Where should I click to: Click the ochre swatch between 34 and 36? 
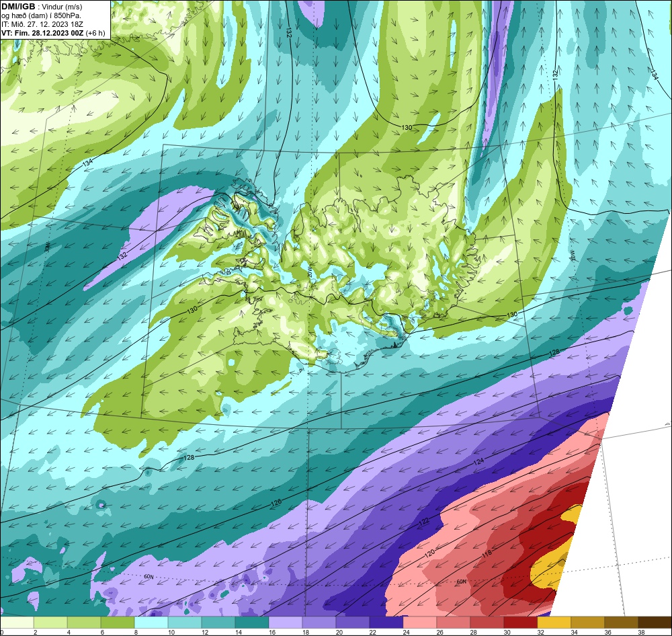click(587, 623)
